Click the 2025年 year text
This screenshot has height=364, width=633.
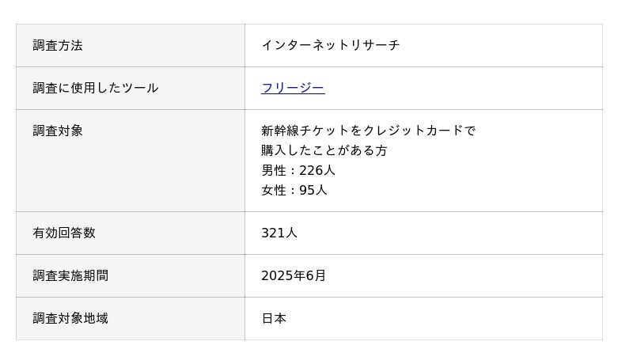click(x=283, y=275)
